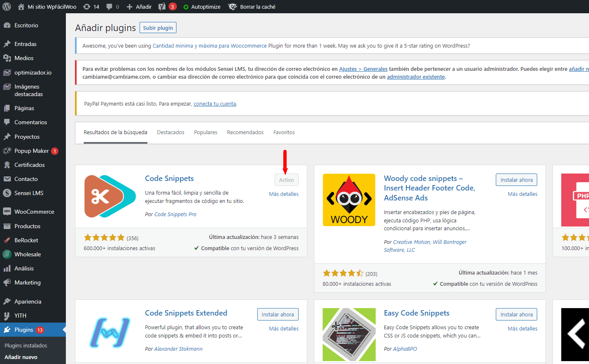Click Code Snippets Extended bracket thumbnail
589x364 pixels.
click(x=110, y=333)
